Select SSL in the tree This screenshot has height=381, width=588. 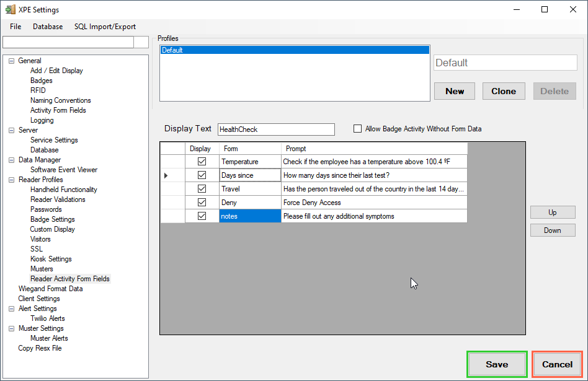pyautogui.click(x=37, y=249)
